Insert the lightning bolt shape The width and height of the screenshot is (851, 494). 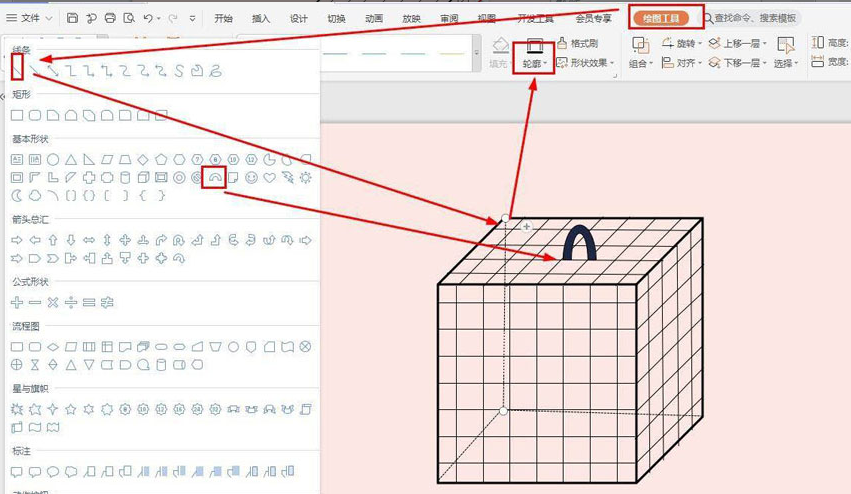click(x=287, y=178)
